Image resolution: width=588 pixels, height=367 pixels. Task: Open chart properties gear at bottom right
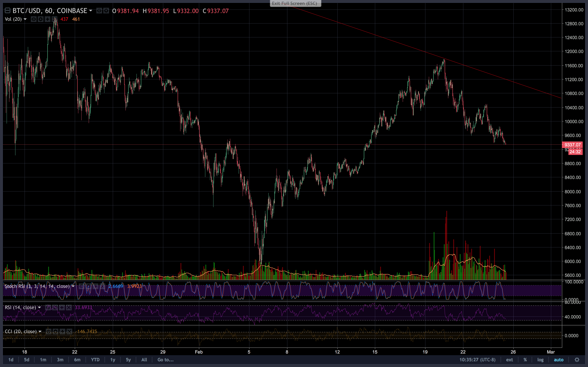(x=577, y=360)
